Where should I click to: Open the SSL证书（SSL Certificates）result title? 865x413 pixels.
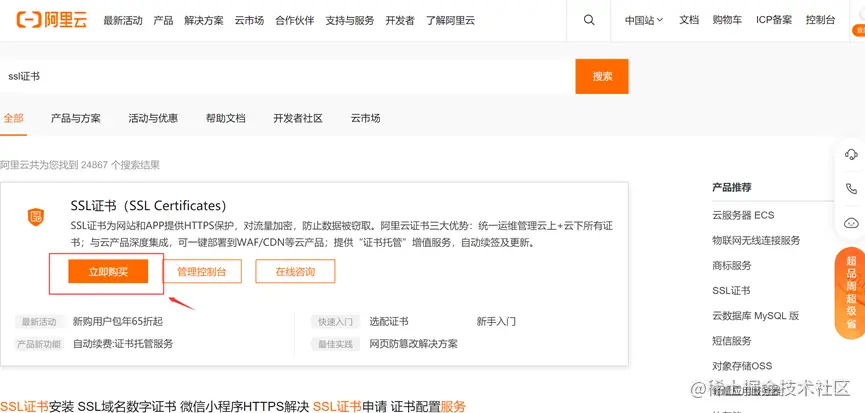pos(149,206)
